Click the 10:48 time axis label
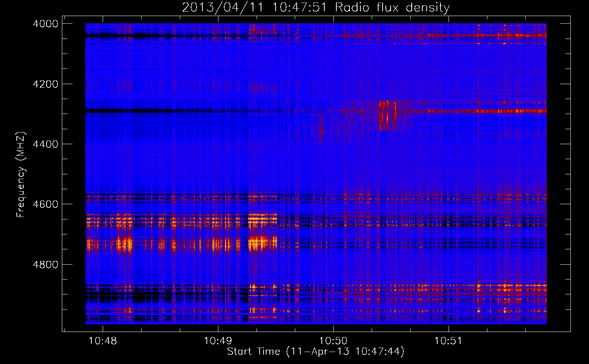This screenshot has width=589, height=364. pyautogui.click(x=103, y=341)
